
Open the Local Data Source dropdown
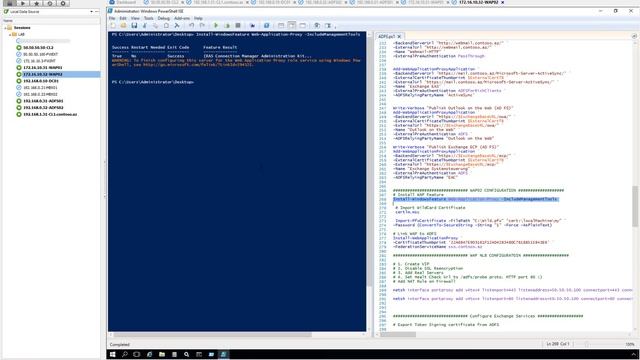tap(91, 12)
